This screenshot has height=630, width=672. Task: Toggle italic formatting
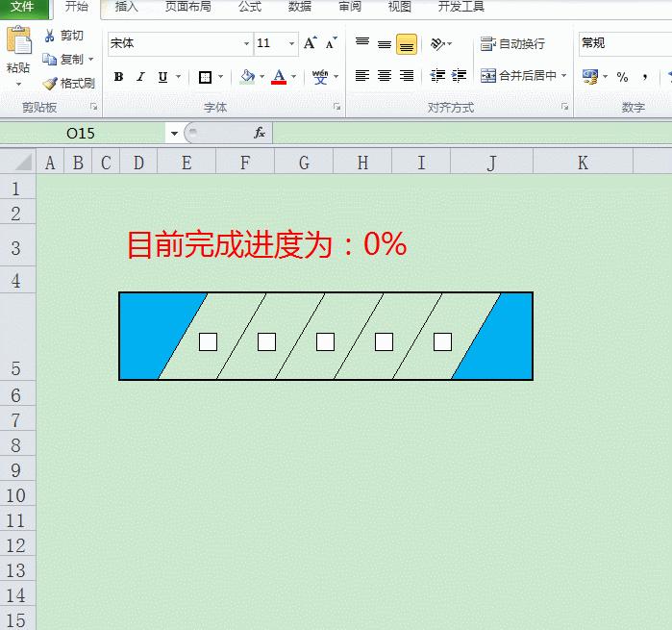pos(140,77)
